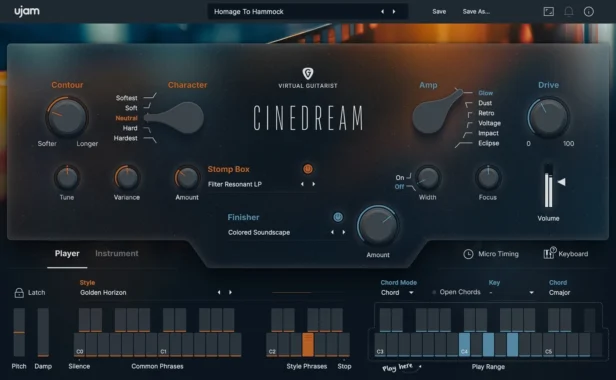Click the Latch lock icon
This screenshot has height=380, width=616.
click(19, 292)
